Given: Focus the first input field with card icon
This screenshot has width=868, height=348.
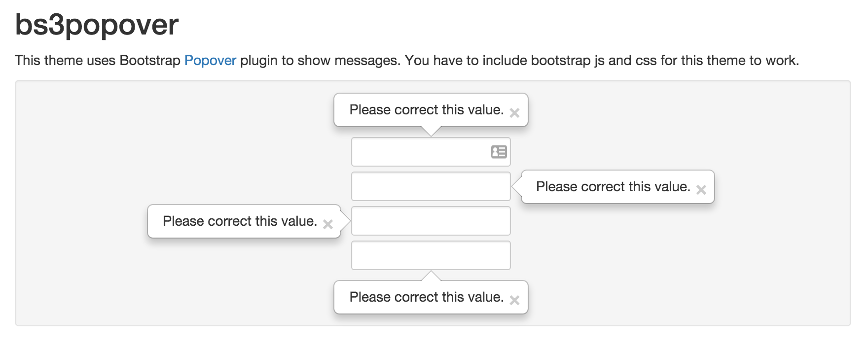Looking at the screenshot, I should click(431, 152).
